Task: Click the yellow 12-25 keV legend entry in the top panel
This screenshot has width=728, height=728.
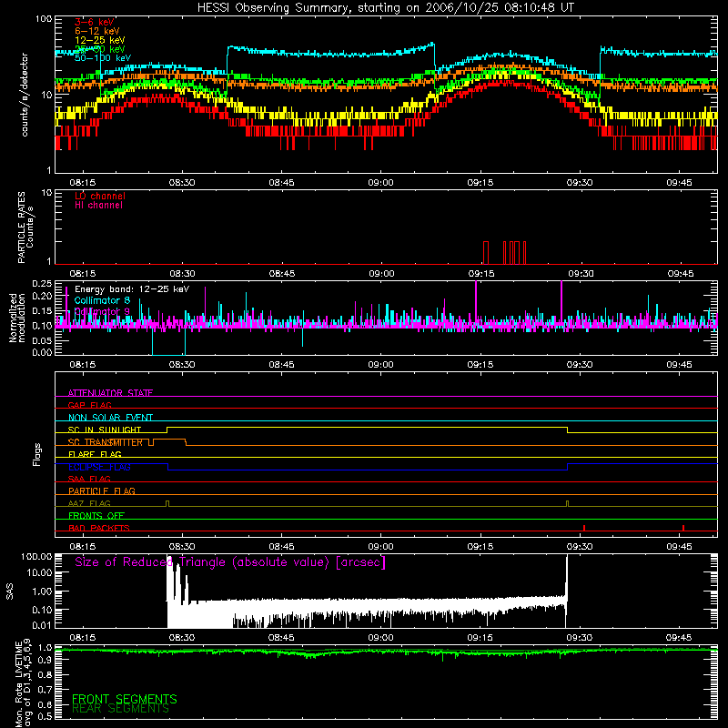Action: pyautogui.click(x=100, y=40)
